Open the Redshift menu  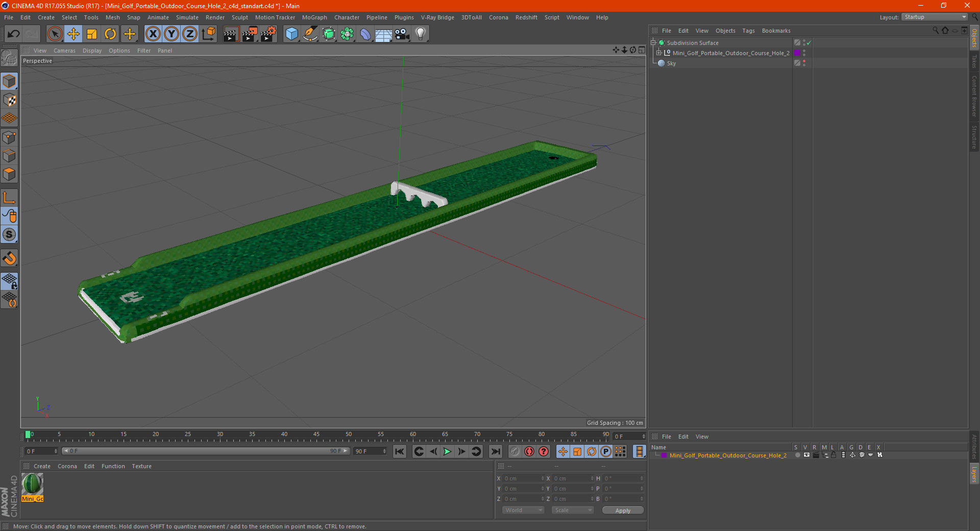526,17
